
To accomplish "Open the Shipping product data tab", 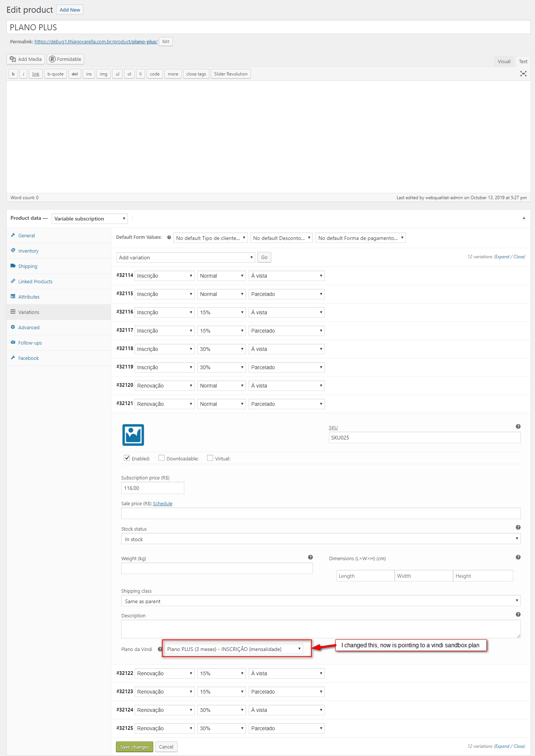I will (59, 266).
